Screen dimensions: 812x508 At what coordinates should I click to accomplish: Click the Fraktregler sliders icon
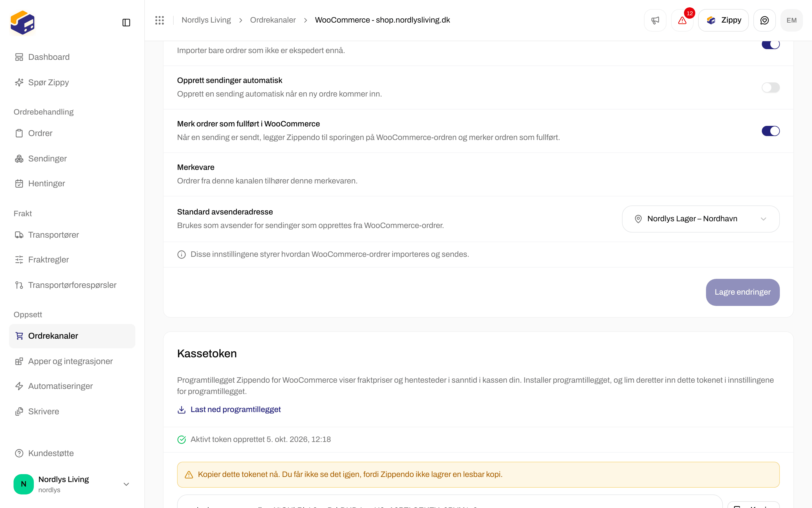(19, 260)
